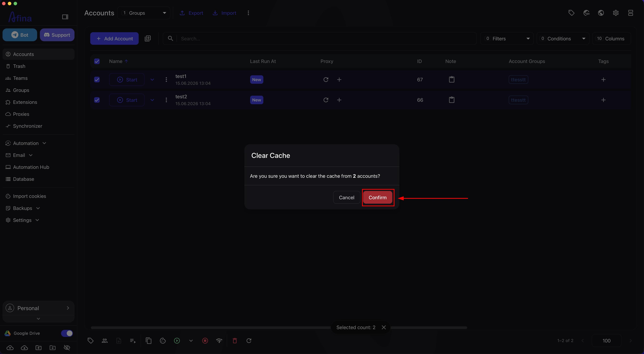Image resolution: width=644 pixels, height=354 pixels.
Task: Open Teams in the sidebar
Action: click(x=38, y=78)
